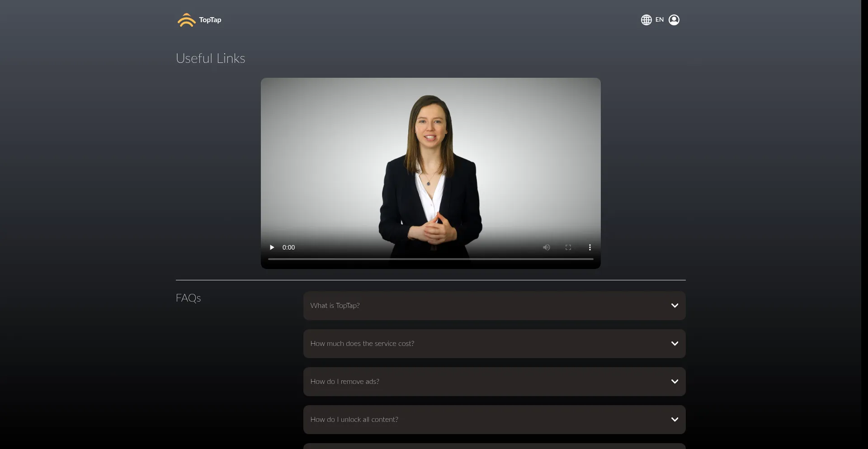Click the TopTap arc logo icon
Viewport: 868px width, 449px height.
186,20
